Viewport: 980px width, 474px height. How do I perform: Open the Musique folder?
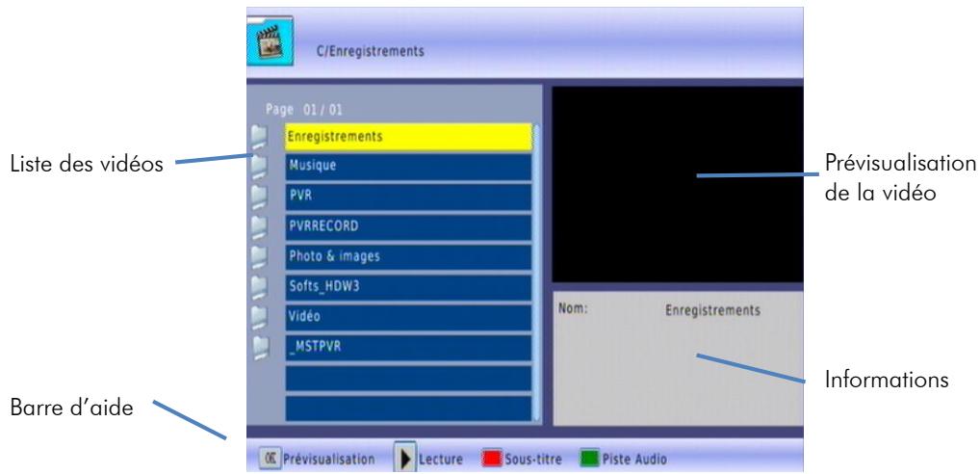[x=408, y=167]
